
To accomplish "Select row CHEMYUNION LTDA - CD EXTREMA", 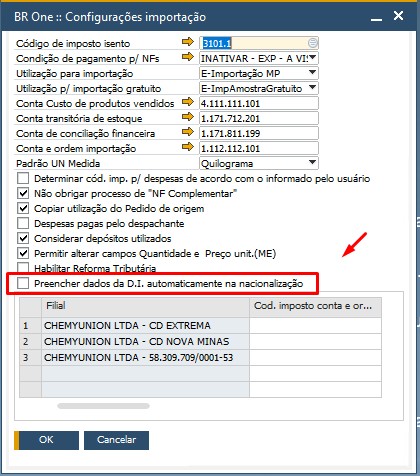I will (145, 325).
